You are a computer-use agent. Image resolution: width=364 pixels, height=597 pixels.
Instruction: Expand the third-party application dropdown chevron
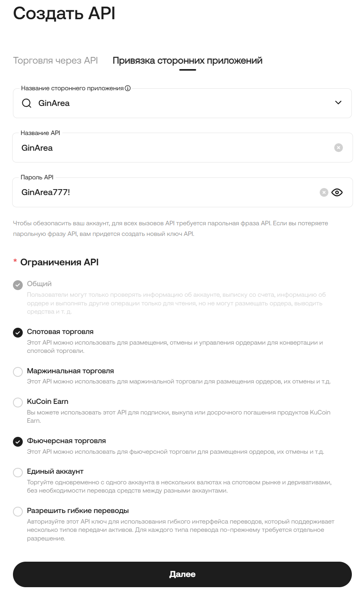coord(338,103)
